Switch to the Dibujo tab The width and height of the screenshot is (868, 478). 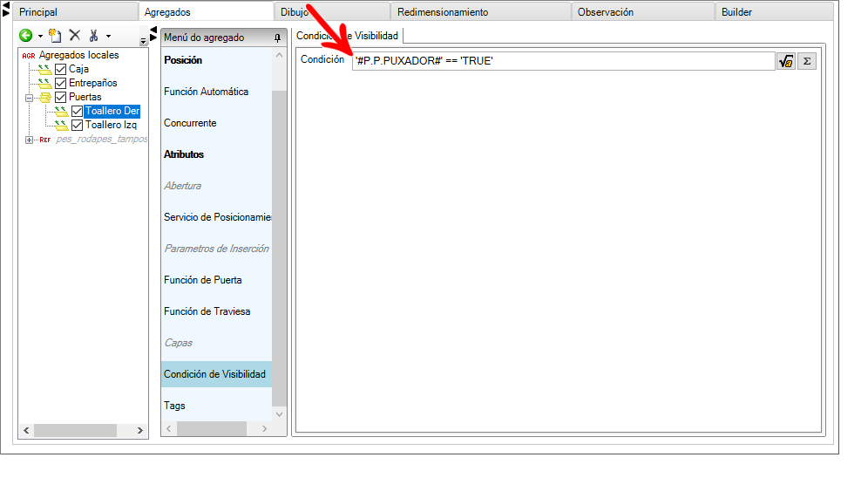(332, 11)
